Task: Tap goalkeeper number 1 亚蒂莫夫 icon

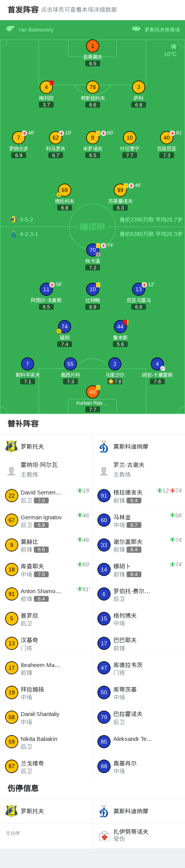Action: 93,46
